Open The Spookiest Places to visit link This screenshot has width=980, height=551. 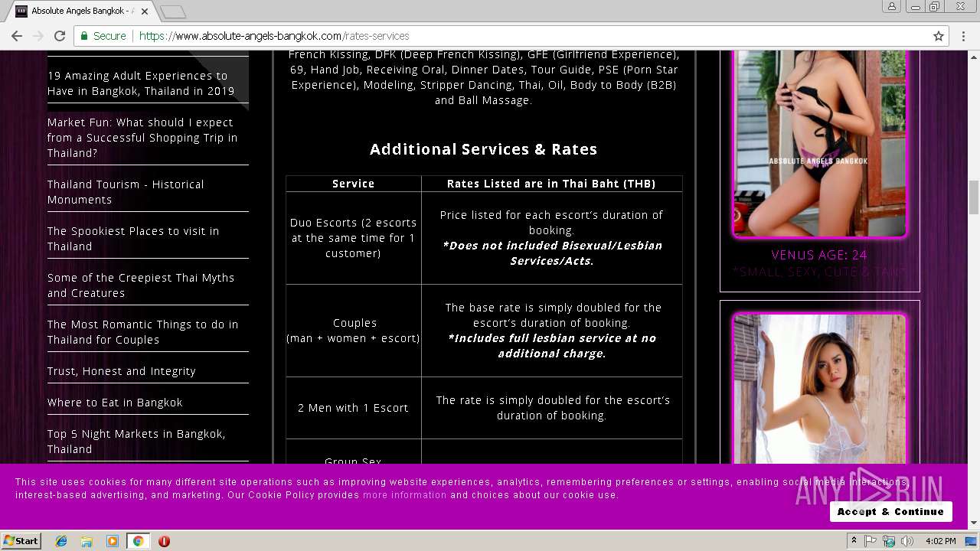click(x=133, y=239)
